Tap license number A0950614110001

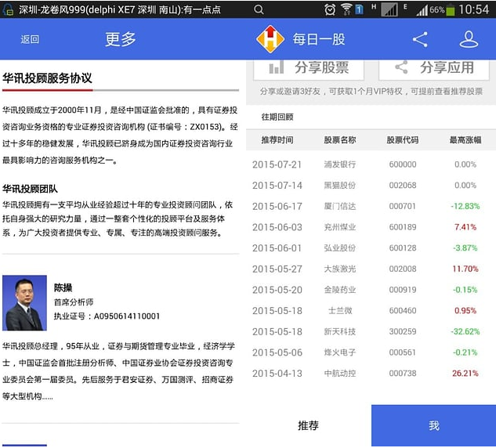(x=127, y=316)
